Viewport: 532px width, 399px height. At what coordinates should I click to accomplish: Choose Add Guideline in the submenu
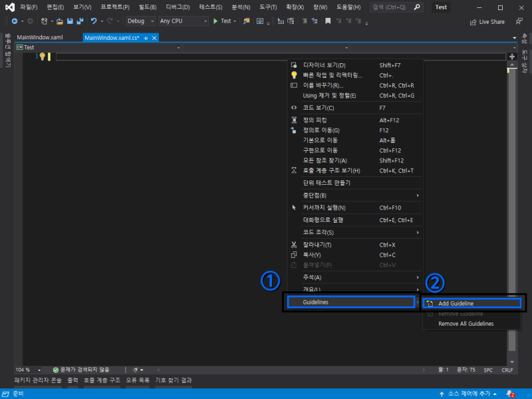[472, 303]
